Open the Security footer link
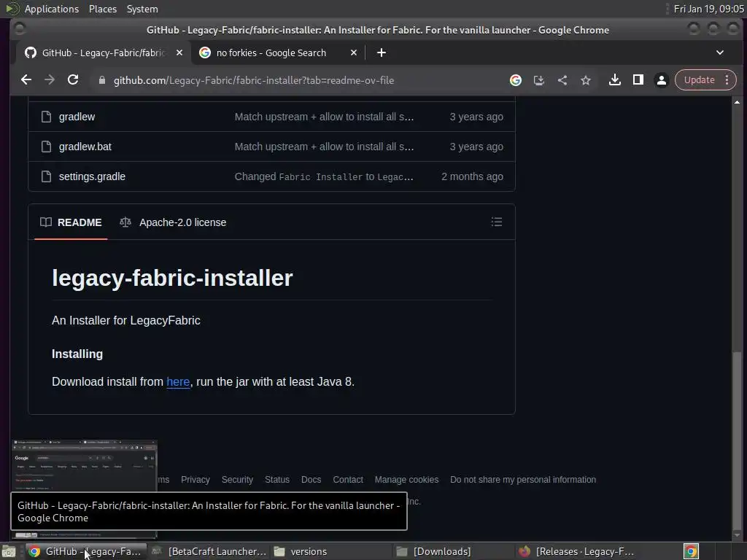The height and width of the screenshot is (560, 747). coord(237,480)
